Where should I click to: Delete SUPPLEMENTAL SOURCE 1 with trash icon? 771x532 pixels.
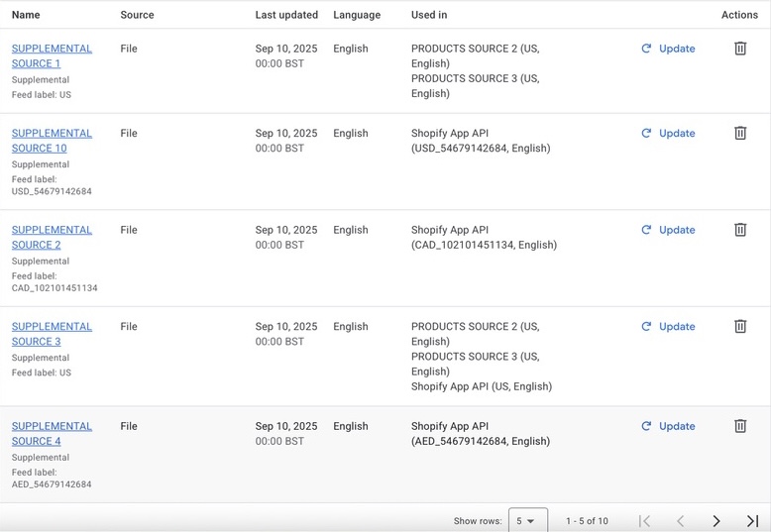point(740,49)
